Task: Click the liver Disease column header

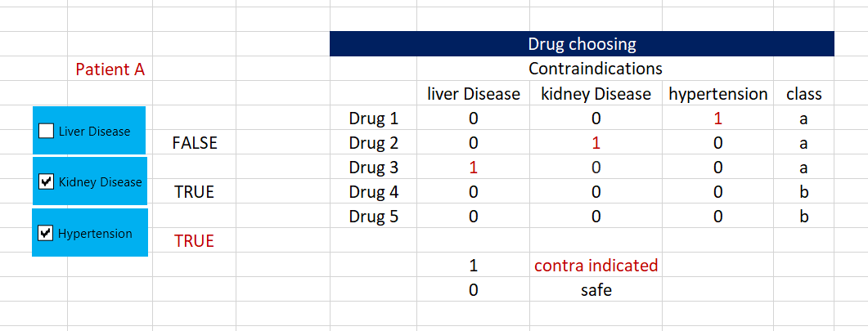Action: [474, 94]
